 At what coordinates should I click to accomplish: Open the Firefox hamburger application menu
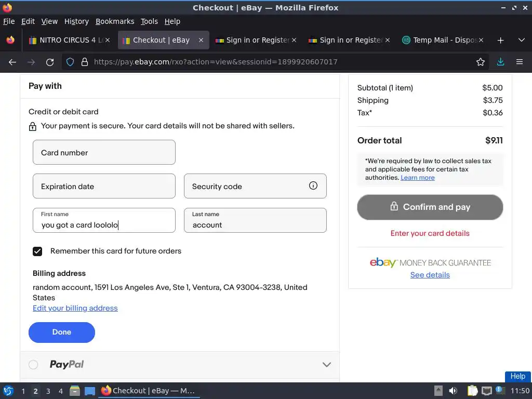pos(520,62)
